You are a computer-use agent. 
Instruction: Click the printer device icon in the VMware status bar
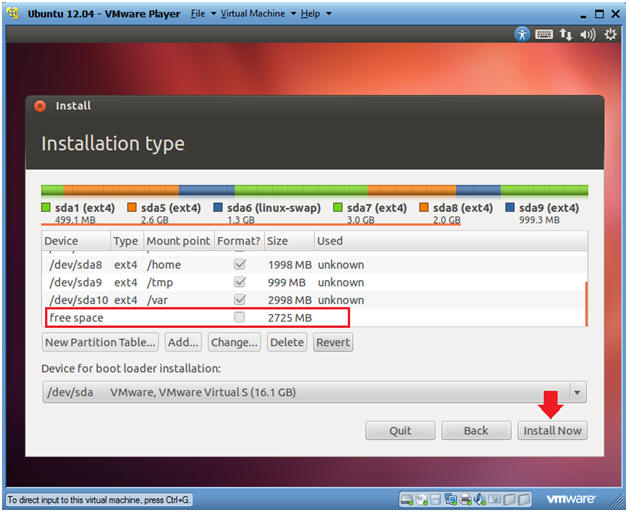pos(465,500)
